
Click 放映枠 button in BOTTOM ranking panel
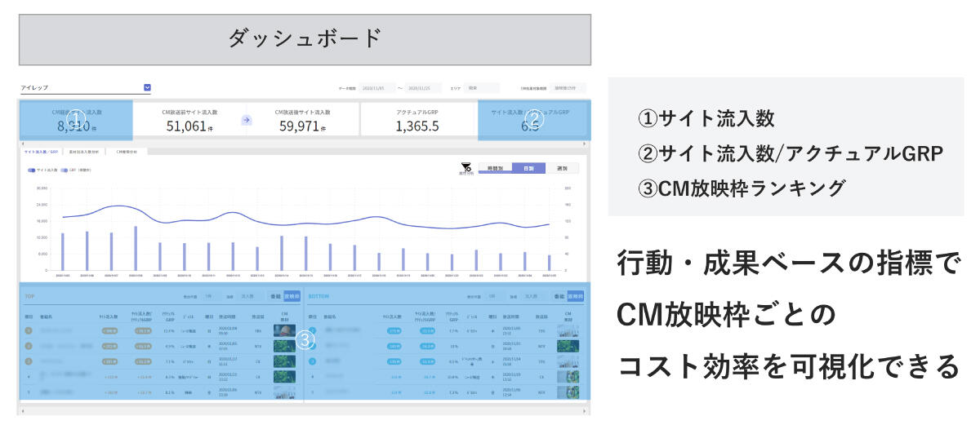(577, 297)
